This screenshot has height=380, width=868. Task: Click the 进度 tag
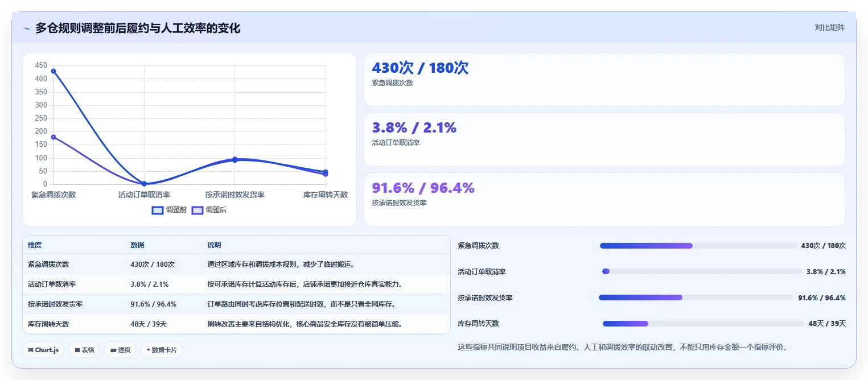[120, 350]
